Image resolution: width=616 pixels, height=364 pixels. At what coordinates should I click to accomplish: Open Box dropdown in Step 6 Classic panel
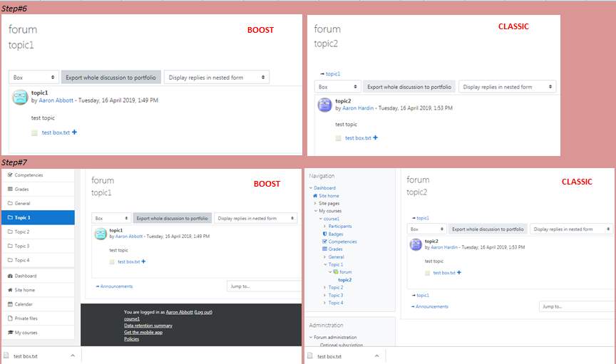(338, 87)
